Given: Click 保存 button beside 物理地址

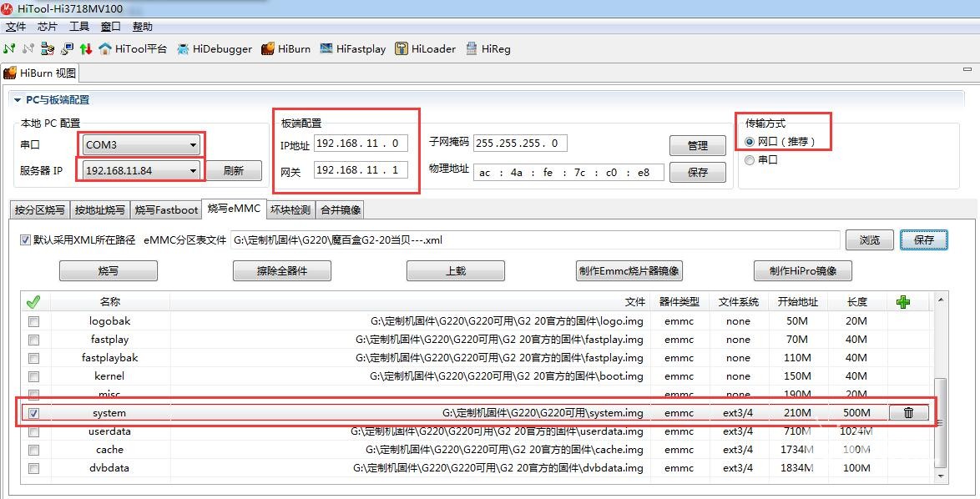Looking at the screenshot, I should [698, 173].
